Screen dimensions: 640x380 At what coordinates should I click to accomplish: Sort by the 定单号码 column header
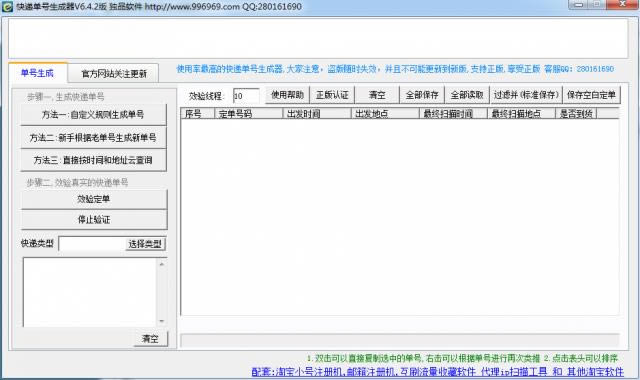tap(249, 114)
